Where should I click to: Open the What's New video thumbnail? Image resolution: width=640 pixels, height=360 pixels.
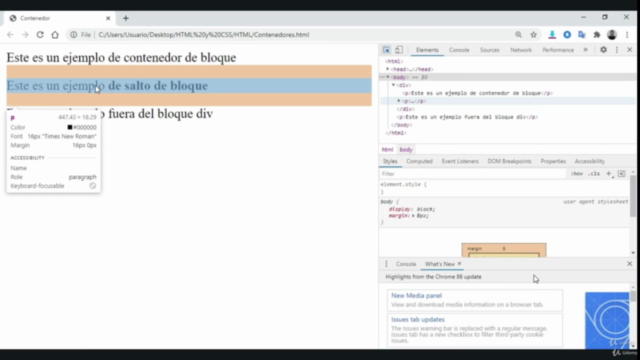click(x=607, y=320)
